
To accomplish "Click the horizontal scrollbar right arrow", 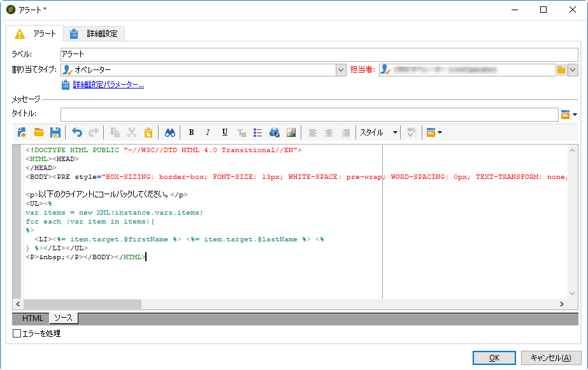I will click(x=561, y=304).
